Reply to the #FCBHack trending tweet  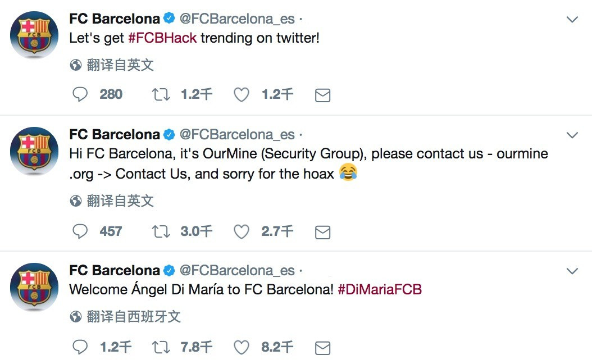(80, 94)
